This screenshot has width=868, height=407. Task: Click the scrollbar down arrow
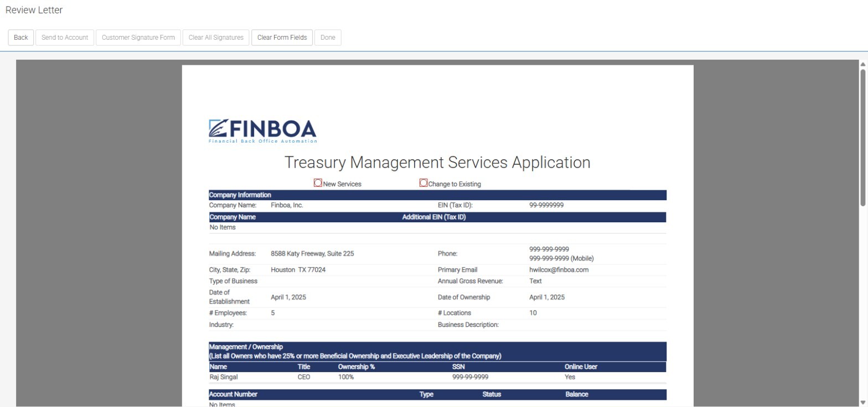(x=862, y=402)
